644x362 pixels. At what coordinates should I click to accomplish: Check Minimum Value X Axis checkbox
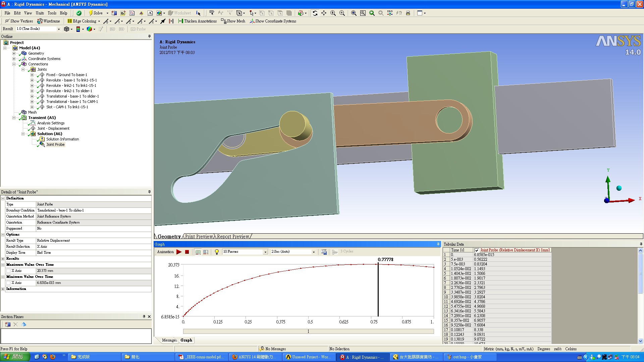pos(8,283)
